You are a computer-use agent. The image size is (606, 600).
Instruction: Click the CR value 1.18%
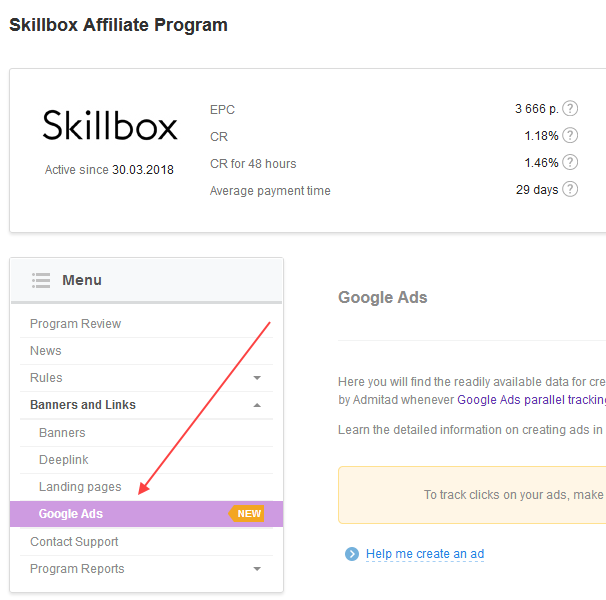click(x=541, y=136)
